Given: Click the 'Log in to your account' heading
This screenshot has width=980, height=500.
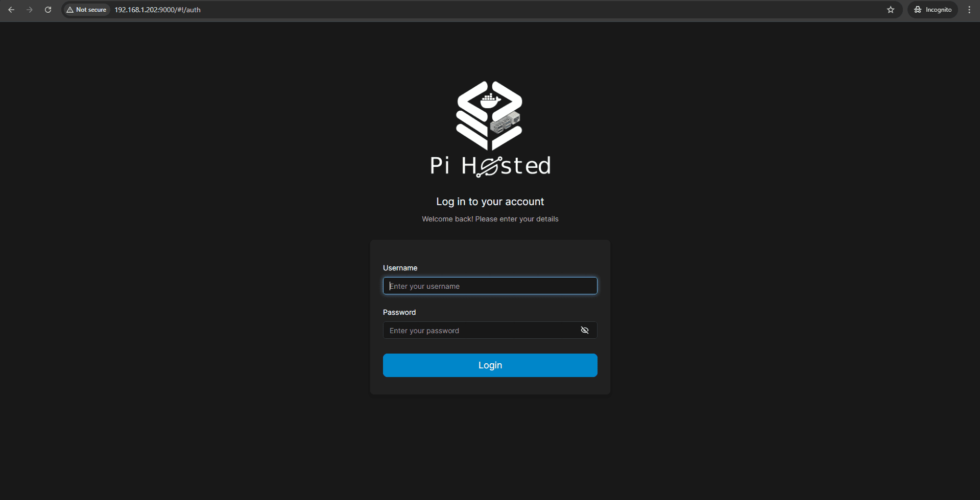Looking at the screenshot, I should 490,202.
